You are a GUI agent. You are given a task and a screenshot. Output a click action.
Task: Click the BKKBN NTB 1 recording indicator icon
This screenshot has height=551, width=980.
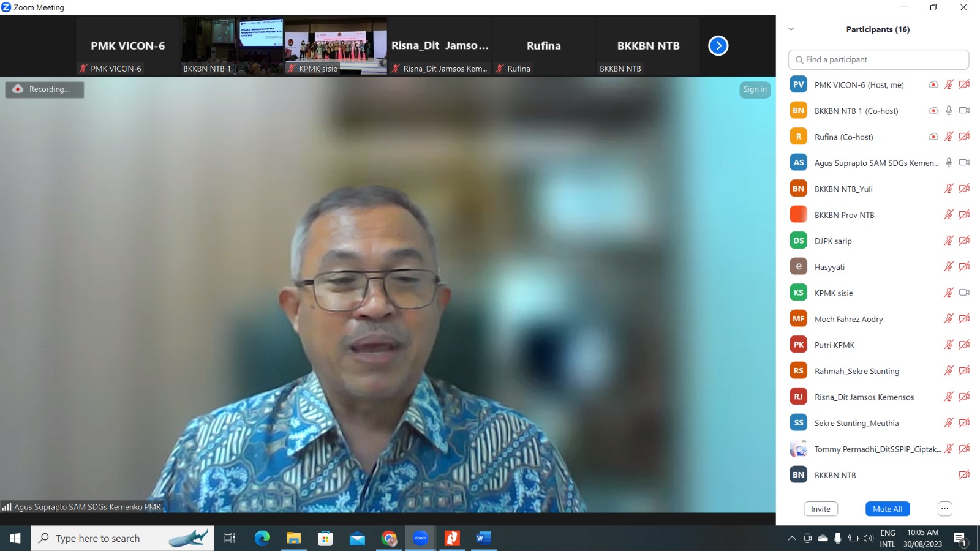pos(933,111)
